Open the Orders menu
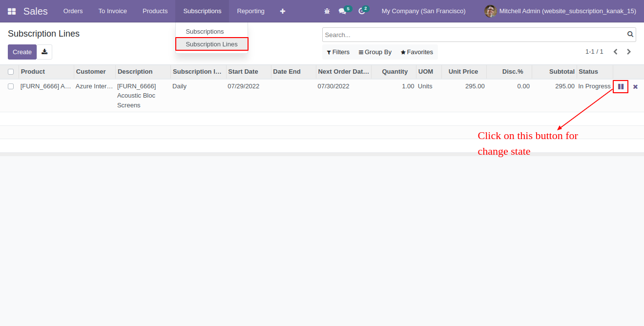The image size is (644, 326). coord(73,11)
